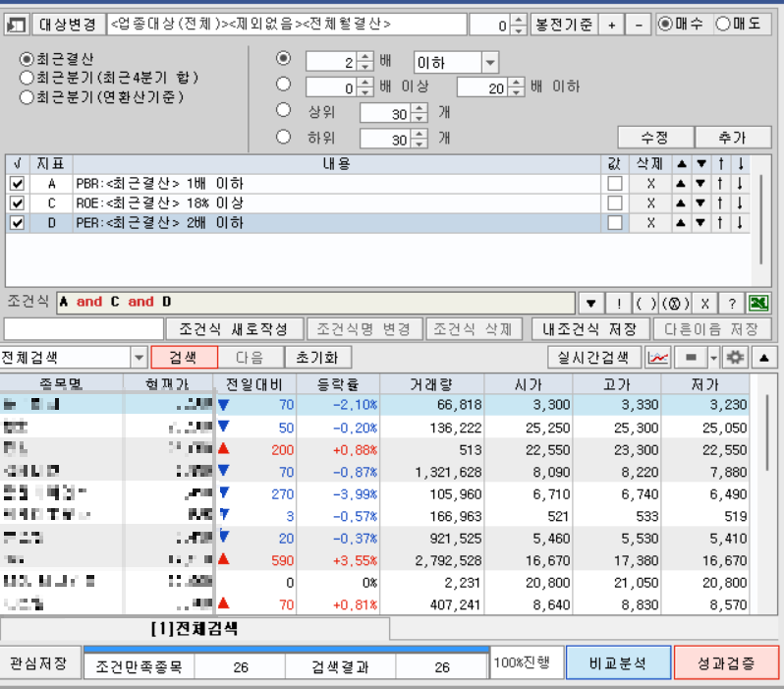Click the question mark help button
784x689 pixels.
click(x=732, y=304)
